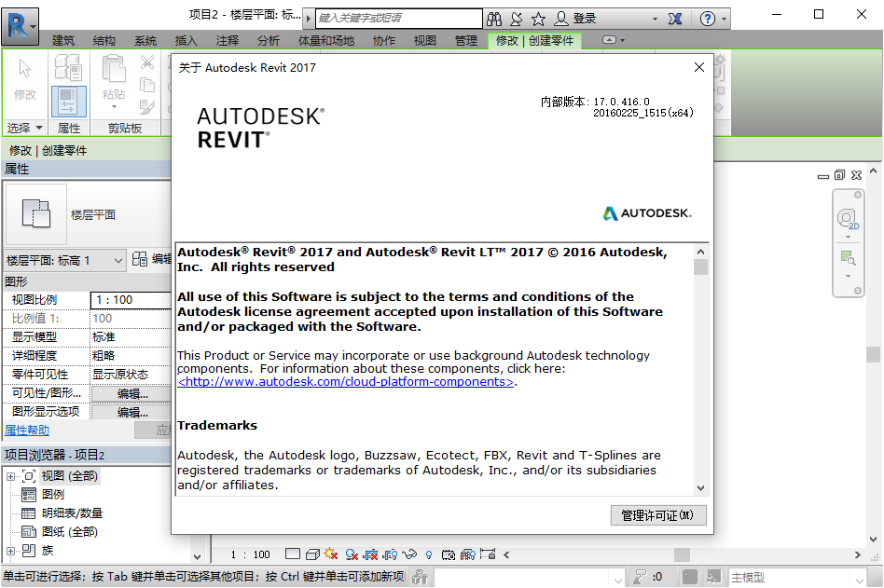
Task: Toggle Shadows icon in view bar
Action: (352, 554)
